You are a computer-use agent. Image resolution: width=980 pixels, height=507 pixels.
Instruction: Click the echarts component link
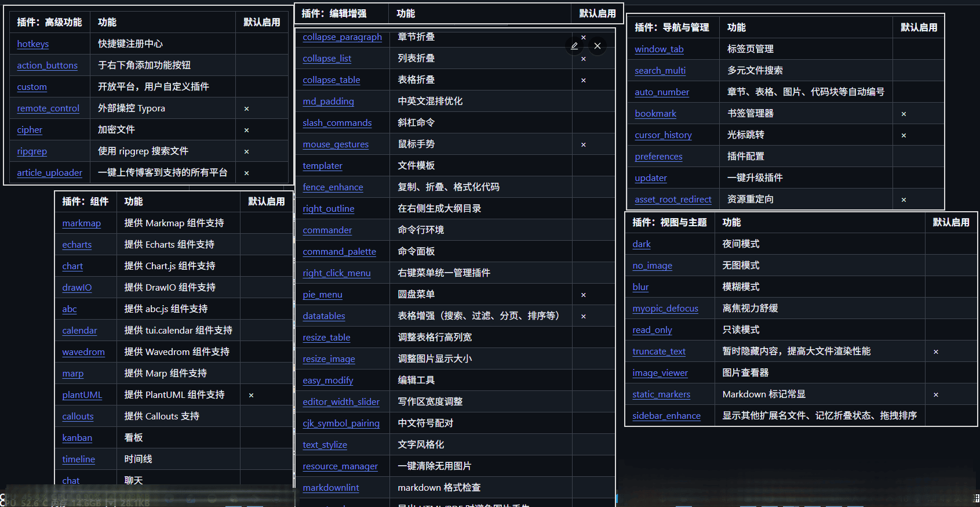tap(77, 245)
